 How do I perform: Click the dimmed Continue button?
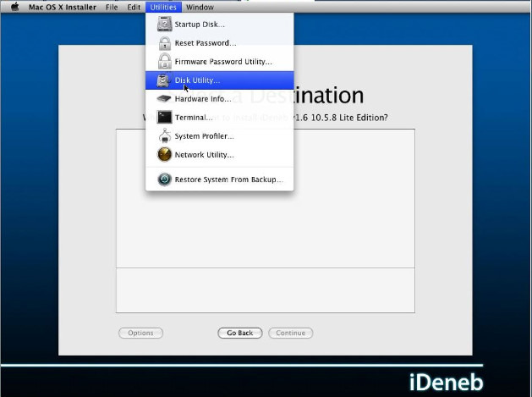click(290, 333)
